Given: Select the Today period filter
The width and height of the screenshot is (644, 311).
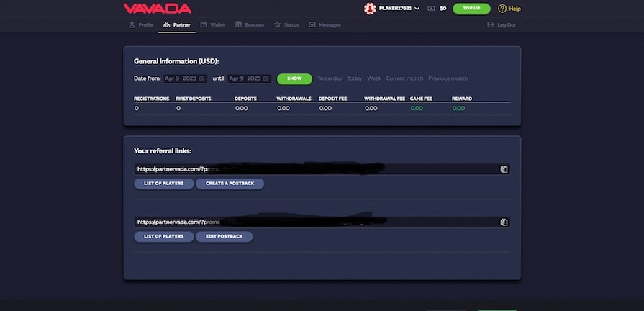Looking at the screenshot, I should [x=355, y=78].
